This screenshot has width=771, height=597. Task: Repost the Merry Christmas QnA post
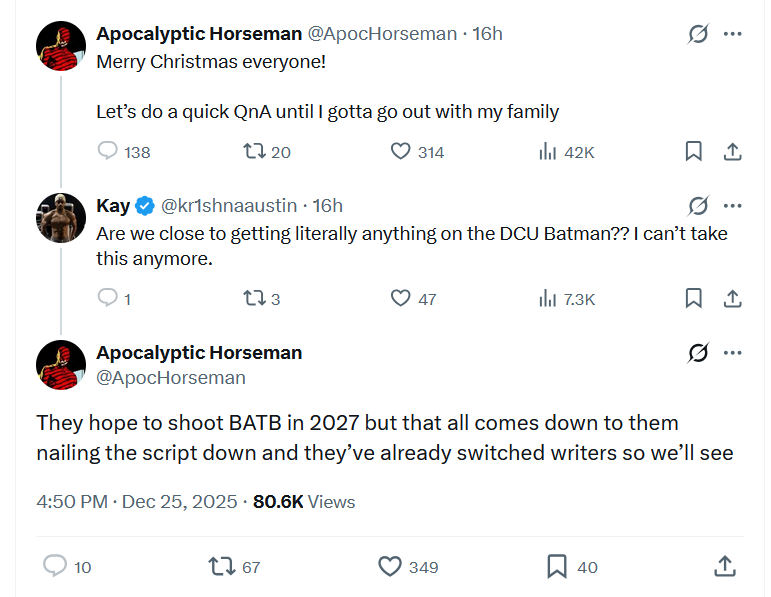(x=255, y=152)
